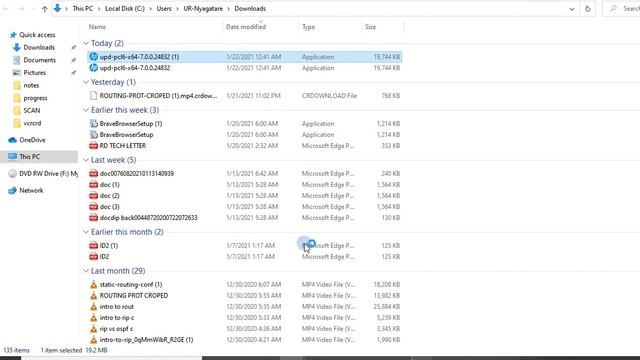This screenshot has height=360, width=640.
Task: Click '135 items' in the status bar
Action: [17, 350]
